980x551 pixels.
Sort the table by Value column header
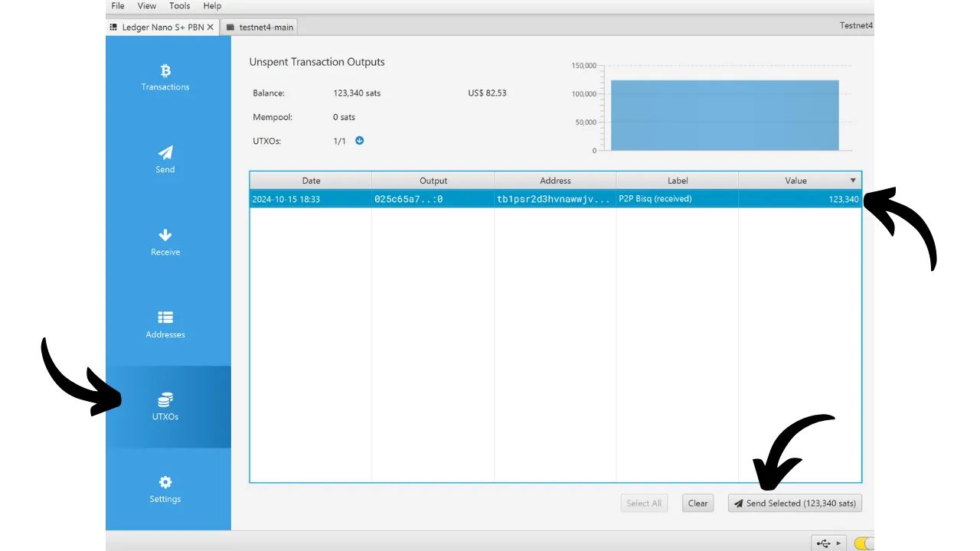pyautogui.click(x=799, y=181)
